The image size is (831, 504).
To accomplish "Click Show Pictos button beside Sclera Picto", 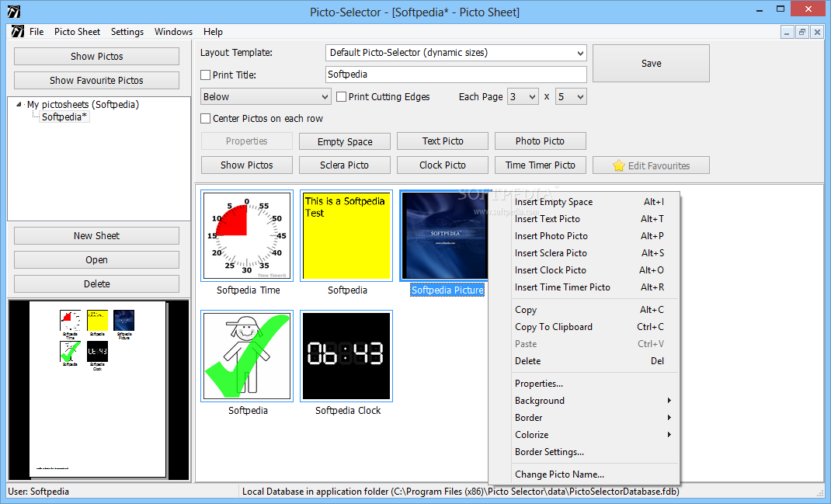I will [x=246, y=165].
